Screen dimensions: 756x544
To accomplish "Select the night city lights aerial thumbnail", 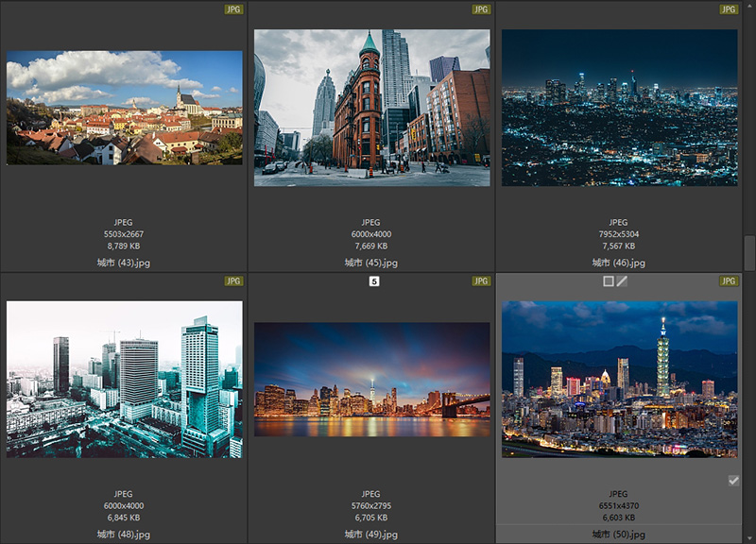I will (619, 108).
